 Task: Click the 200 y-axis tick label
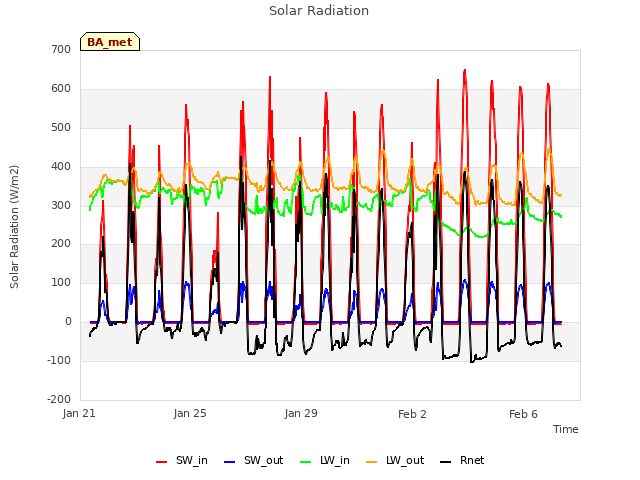tap(61, 244)
